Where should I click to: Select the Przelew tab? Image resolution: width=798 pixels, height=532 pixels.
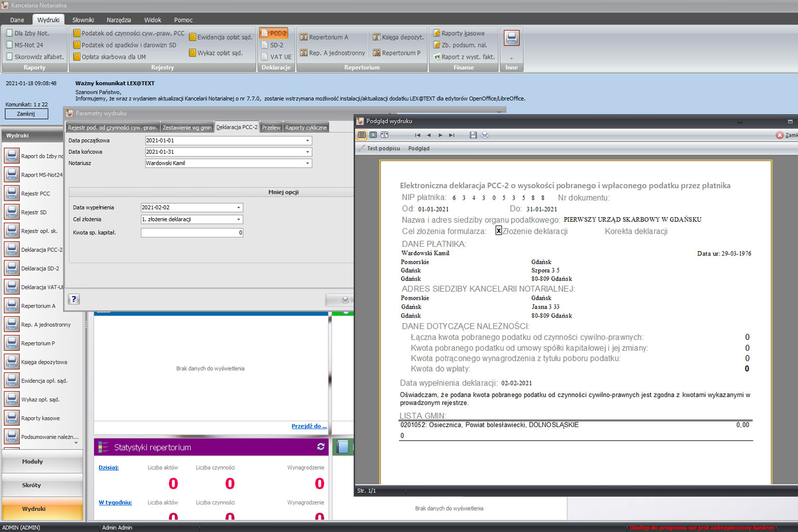(x=271, y=127)
